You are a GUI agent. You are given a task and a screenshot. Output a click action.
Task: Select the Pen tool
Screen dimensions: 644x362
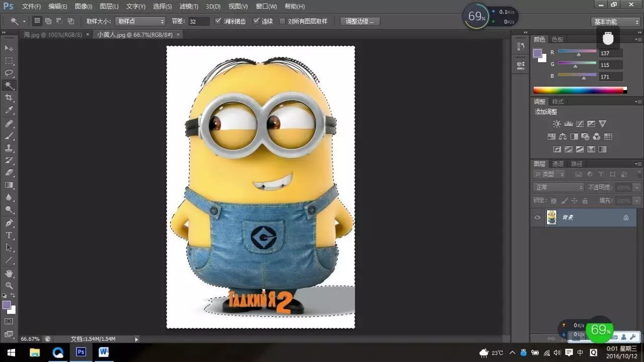coord(9,223)
